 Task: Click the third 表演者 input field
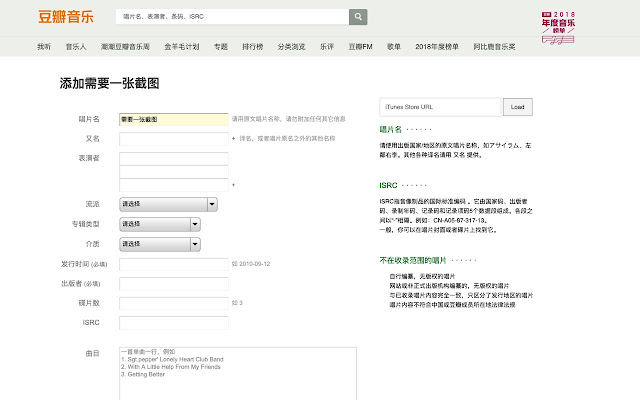click(x=174, y=185)
